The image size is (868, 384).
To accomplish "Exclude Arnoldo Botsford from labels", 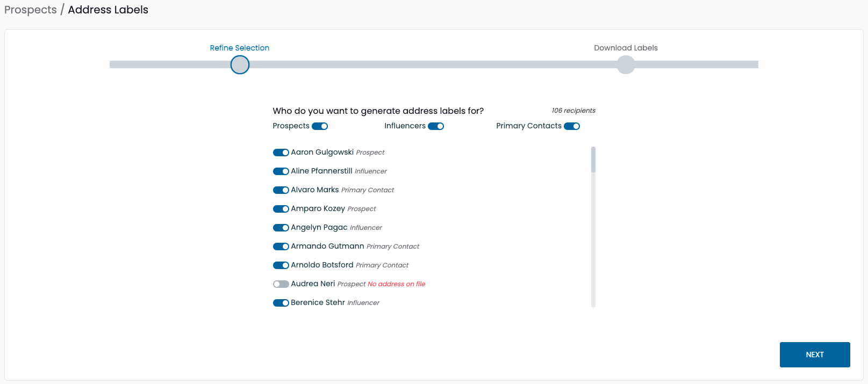I will coord(281,265).
